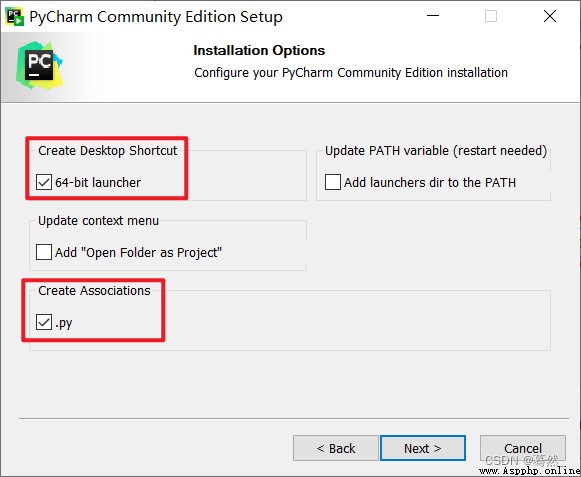581x477 pixels.
Task: Go to the next step with Next >
Action: pos(423,448)
